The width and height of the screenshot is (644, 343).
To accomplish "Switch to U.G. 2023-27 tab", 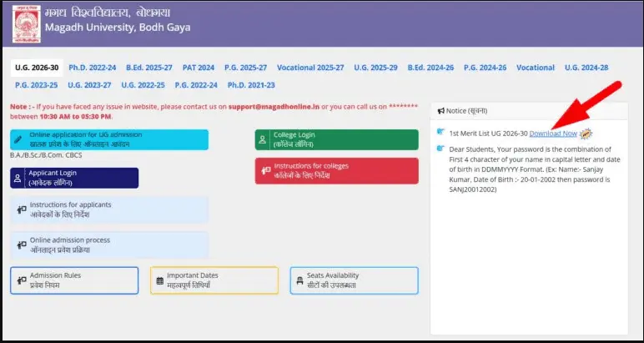I will click(x=89, y=85).
